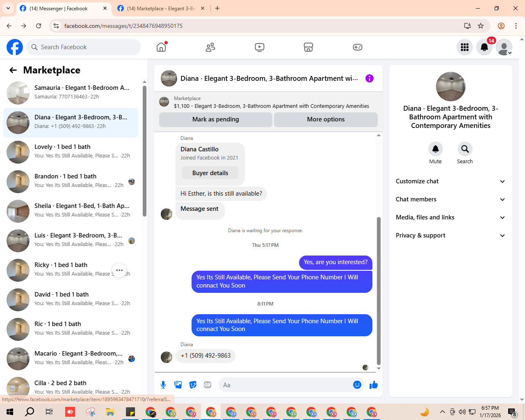Screen dimensions: 525x420
Task: Choose a GIF icon
Action: (208, 385)
